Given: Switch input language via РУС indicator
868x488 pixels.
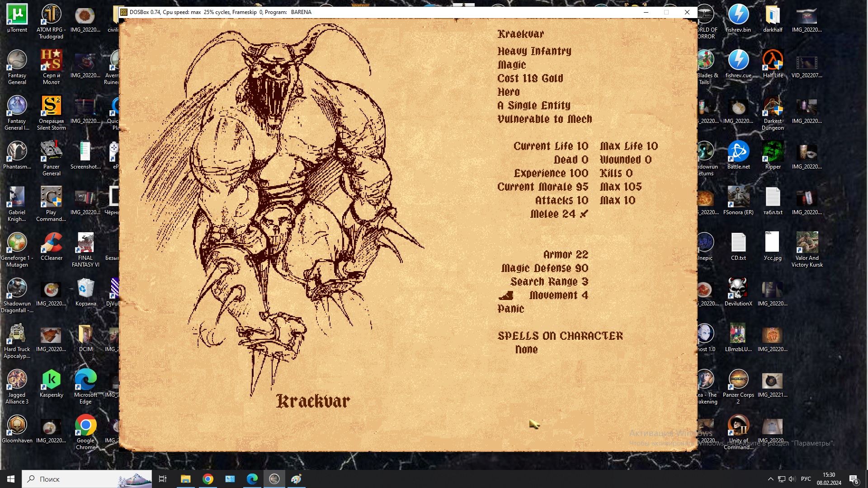Looking at the screenshot, I should [x=806, y=479].
